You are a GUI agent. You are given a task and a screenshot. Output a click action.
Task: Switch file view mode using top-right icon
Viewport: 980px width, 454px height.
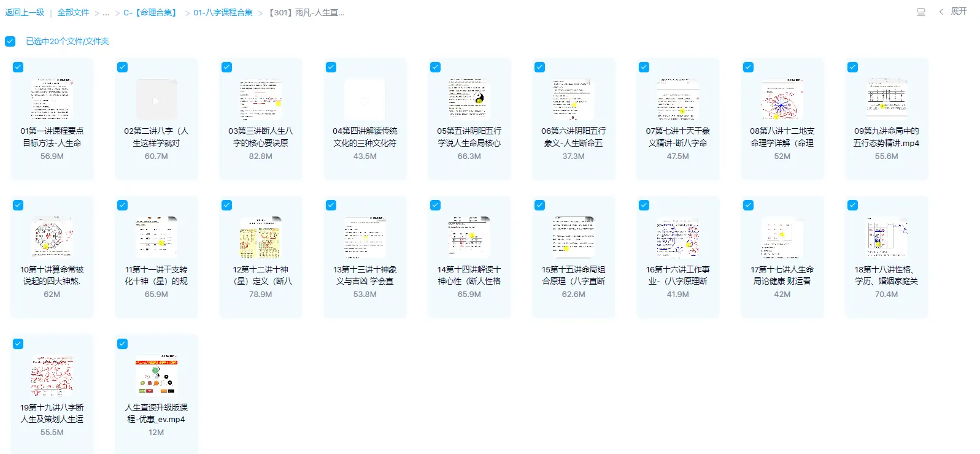coord(920,12)
